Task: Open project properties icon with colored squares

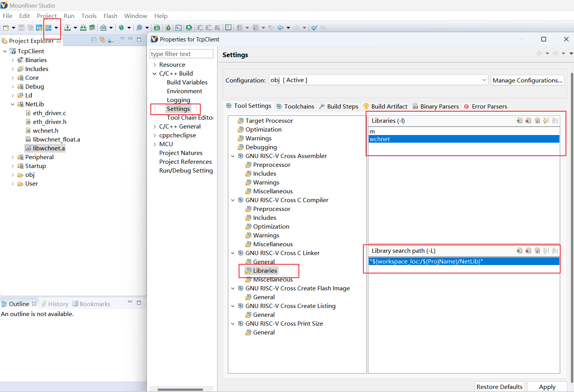Action: click(48, 28)
